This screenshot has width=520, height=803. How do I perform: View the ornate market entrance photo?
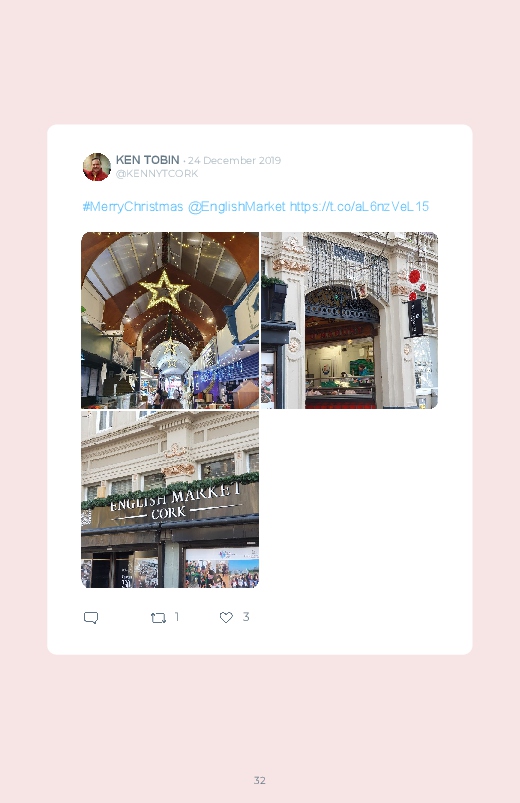[x=349, y=320]
